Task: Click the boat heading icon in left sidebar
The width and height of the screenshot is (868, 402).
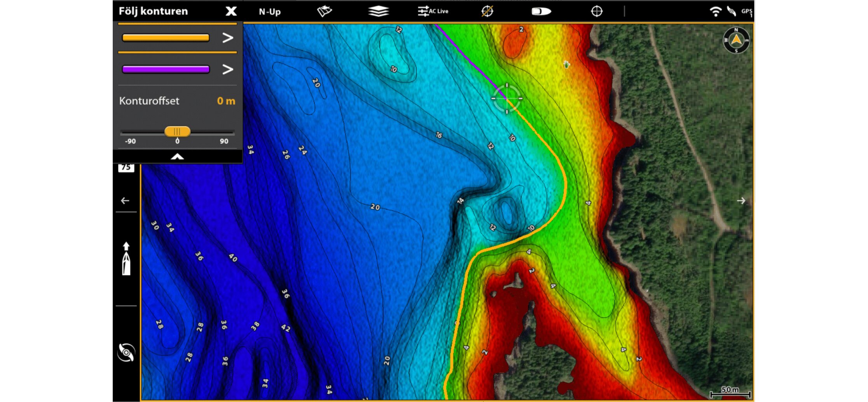Action: click(x=126, y=259)
